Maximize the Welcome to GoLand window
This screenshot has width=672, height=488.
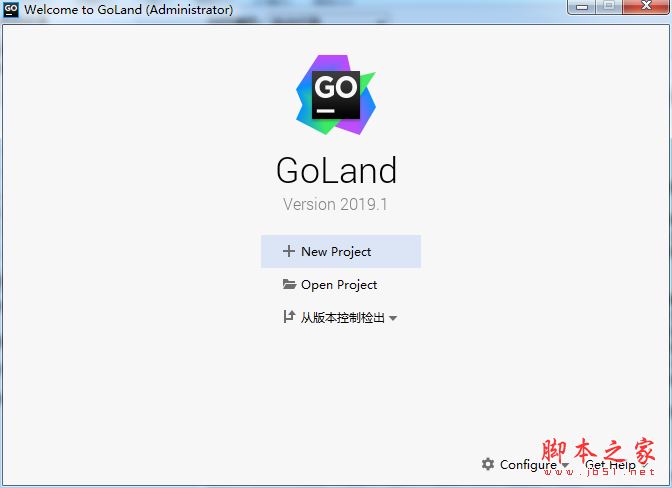(x=609, y=6)
